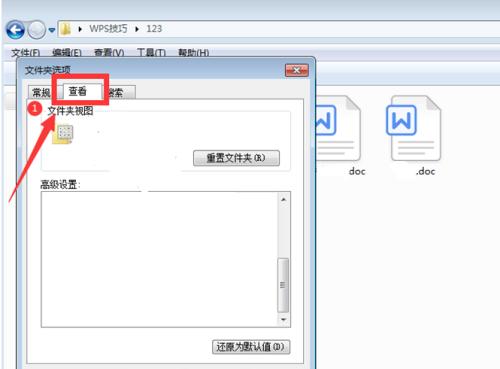Expand the arrow before 123 in path

[x=137, y=29]
